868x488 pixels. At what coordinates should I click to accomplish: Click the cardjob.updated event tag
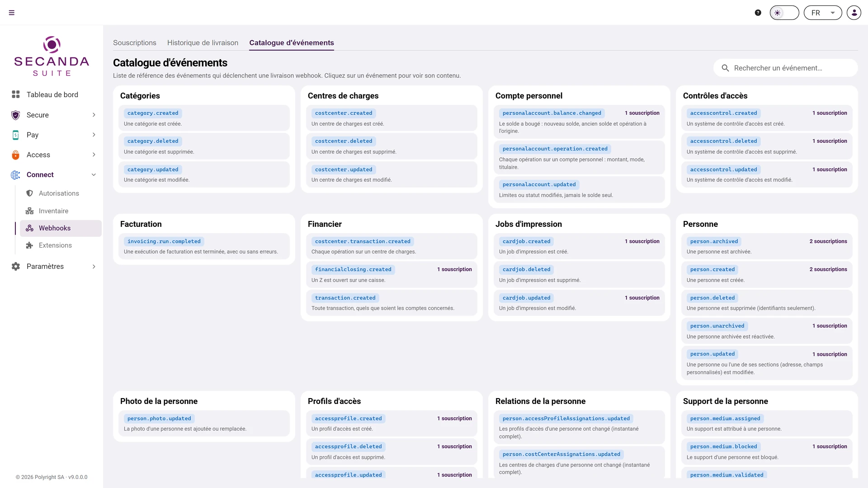tap(526, 298)
